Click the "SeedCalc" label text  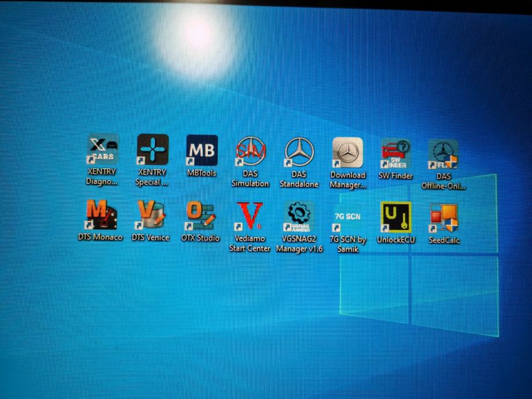coord(444,241)
